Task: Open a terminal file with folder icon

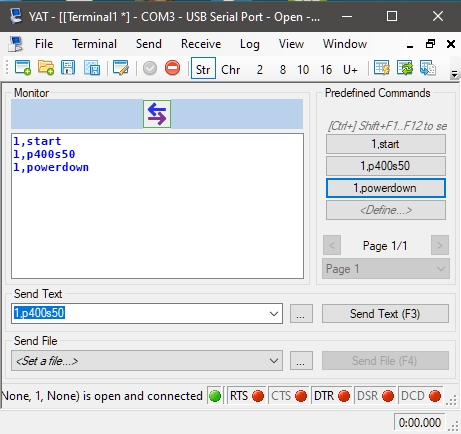Action: click(46, 68)
